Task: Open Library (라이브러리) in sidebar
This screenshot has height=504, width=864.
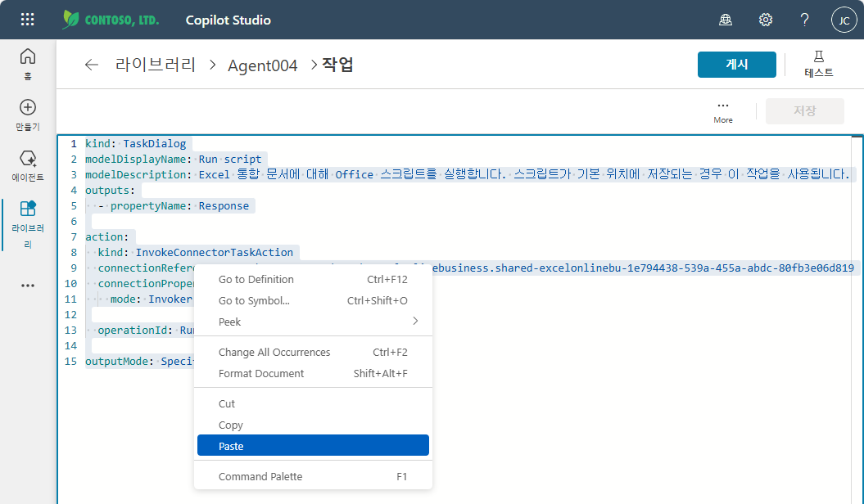Action: 28,224
